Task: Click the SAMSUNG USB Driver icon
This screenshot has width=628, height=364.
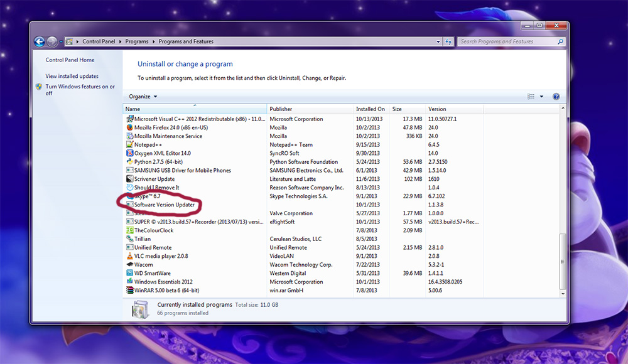Action: click(130, 170)
